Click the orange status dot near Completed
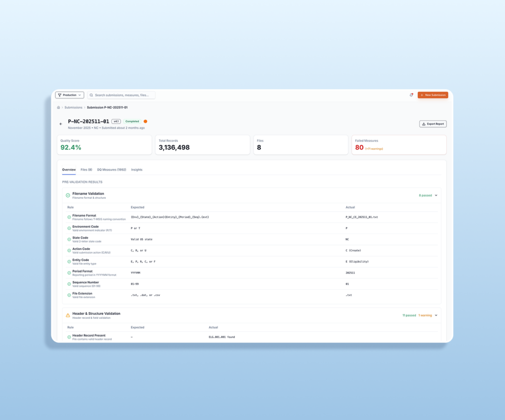The width and height of the screenshot is (505, 420). (x=145, y=121)
